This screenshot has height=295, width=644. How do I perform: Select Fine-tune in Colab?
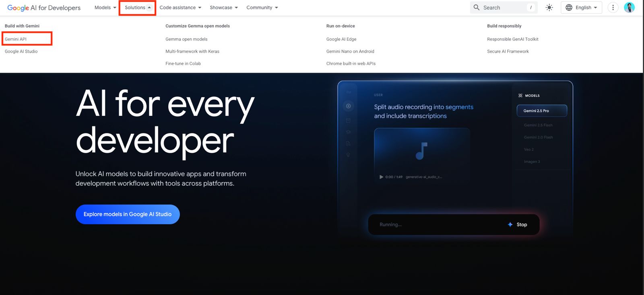click(183, 64)
